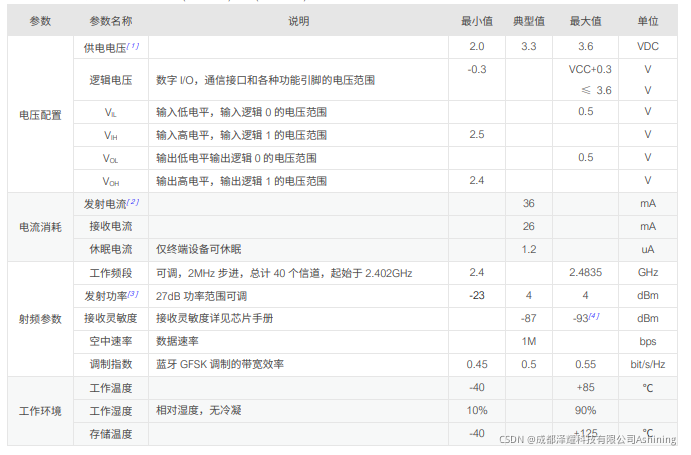Select the 电流消耗 group cell
The image size is (691, 455).
pos(40,227)
